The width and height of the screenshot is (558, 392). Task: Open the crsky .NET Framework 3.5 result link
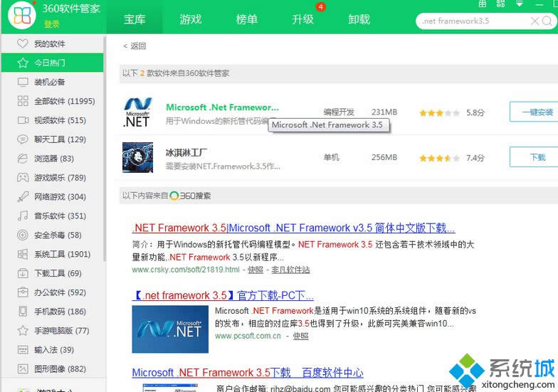293,228
